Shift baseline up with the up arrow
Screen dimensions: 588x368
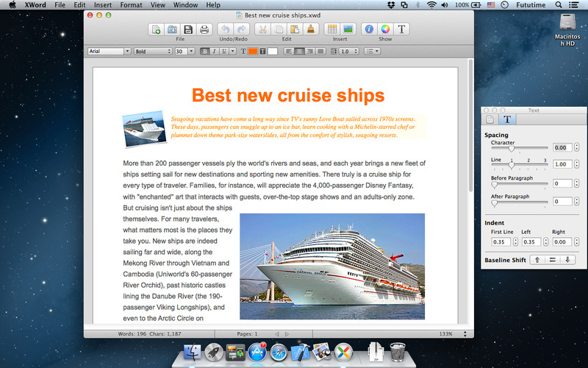click(537, 260)
